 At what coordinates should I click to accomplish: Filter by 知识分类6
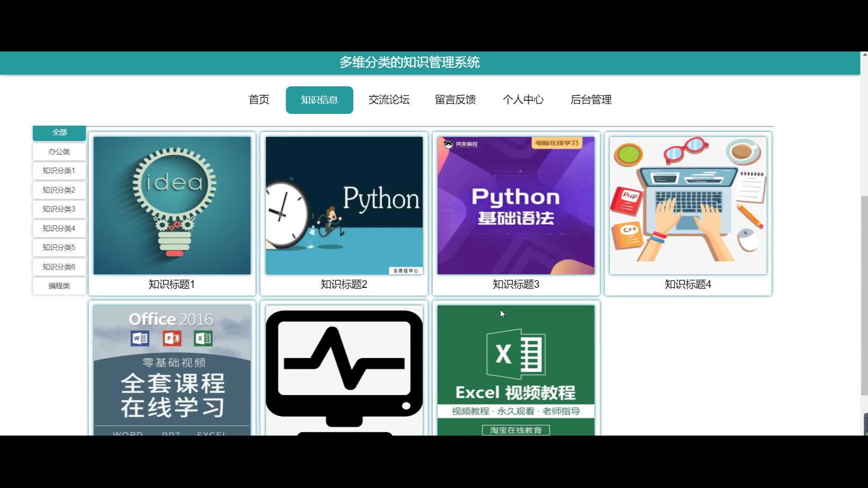pyautogui.click(x=59, y=267)
